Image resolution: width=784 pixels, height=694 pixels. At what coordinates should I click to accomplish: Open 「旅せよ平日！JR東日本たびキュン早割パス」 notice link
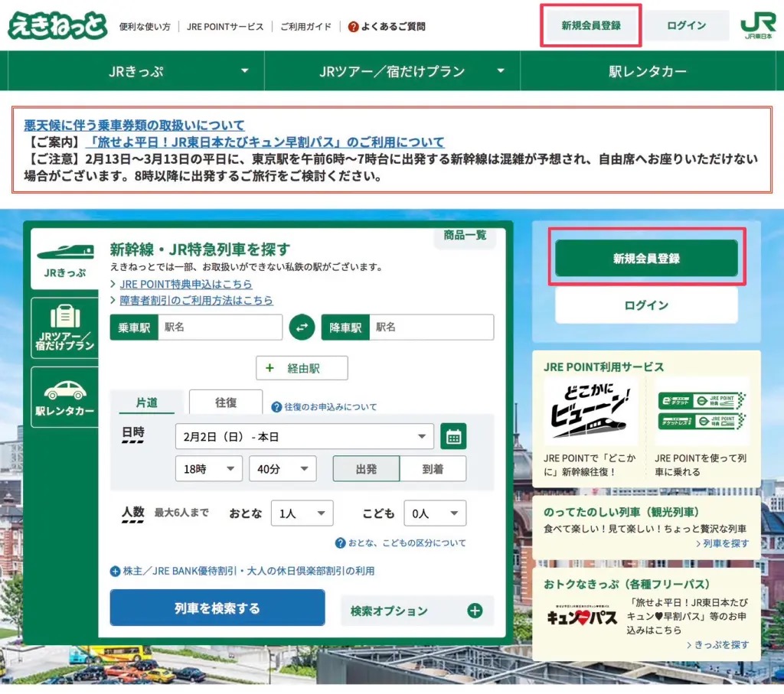tap(265, 142)
